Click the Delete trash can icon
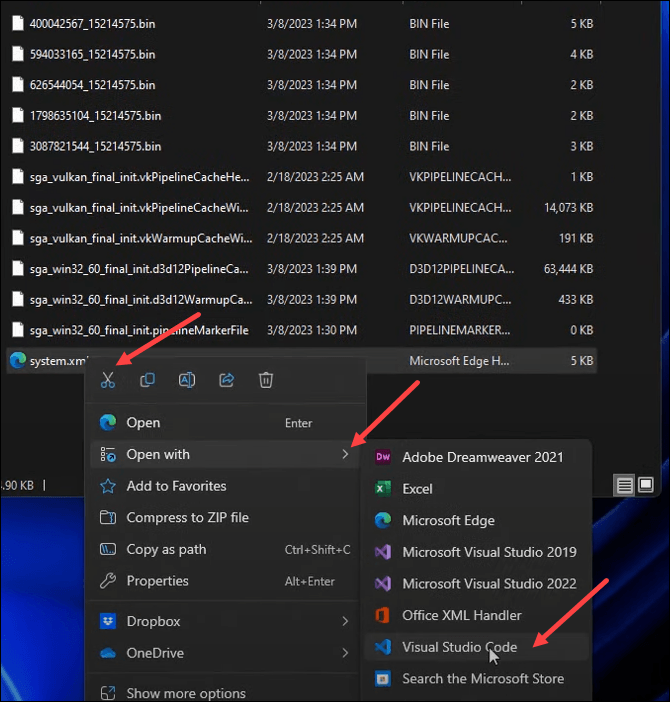 (265, 380)
